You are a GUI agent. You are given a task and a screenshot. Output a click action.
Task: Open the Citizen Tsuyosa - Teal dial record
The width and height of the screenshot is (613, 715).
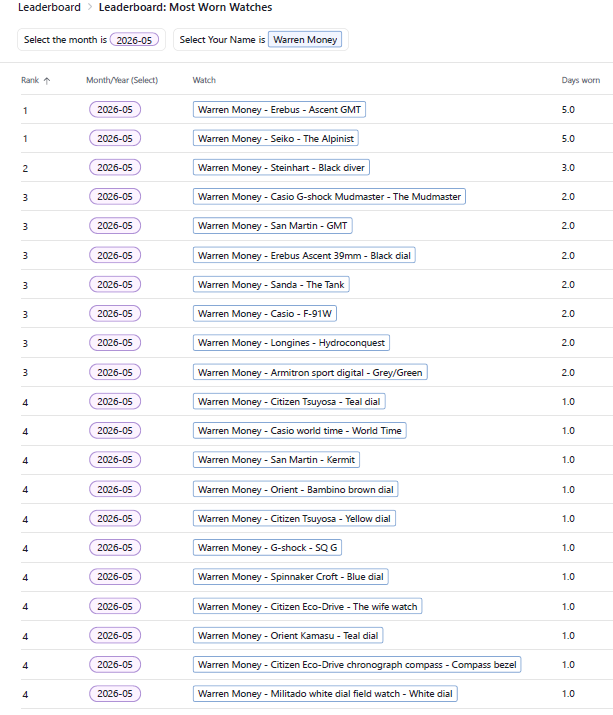[289, 402]
